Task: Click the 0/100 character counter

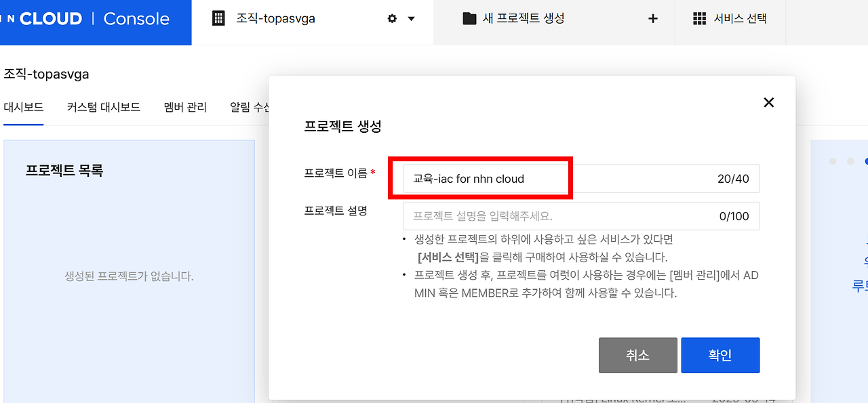Action: click(x=734, y=217)
